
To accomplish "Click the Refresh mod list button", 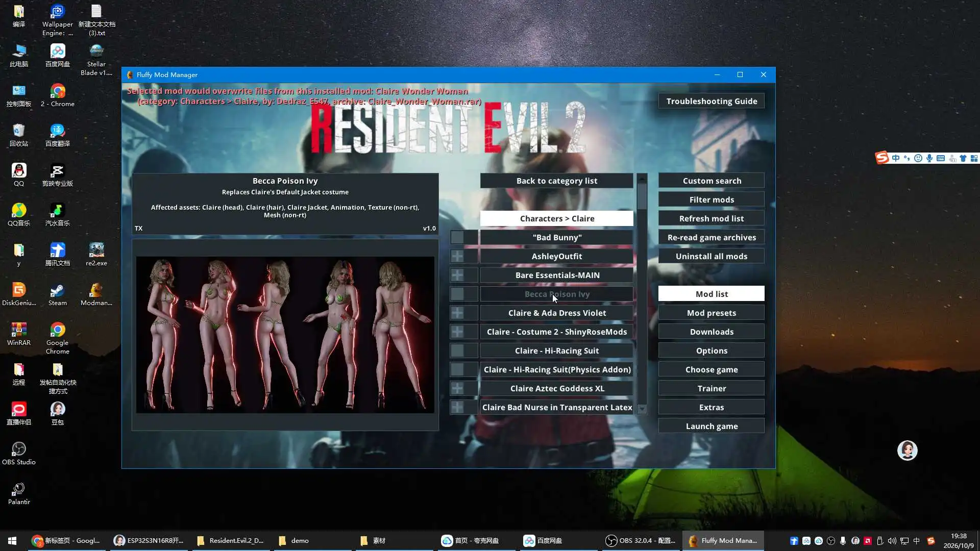I will (x=712, y=218).
